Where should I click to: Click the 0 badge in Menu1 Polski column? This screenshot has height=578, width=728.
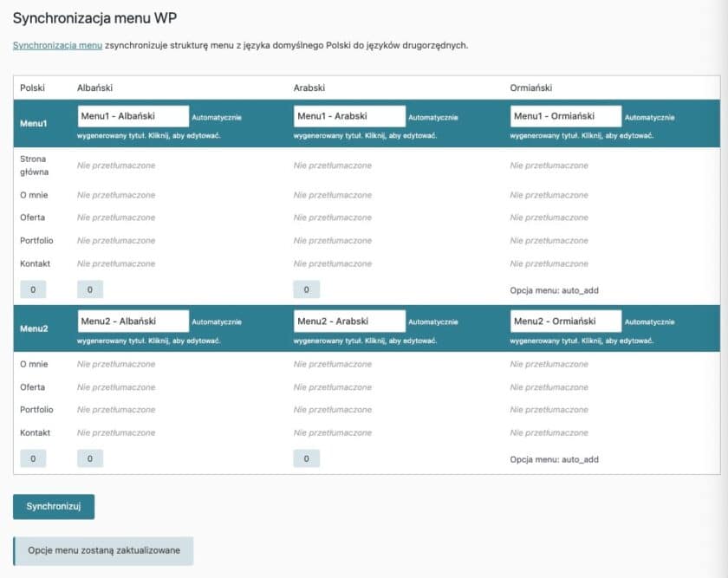[33, 289]
